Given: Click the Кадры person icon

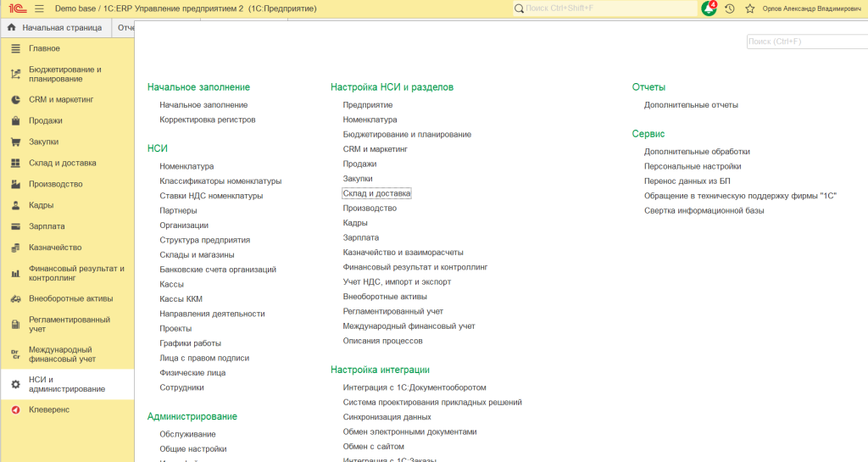Looking at the screenshot, I should point(15,205).
